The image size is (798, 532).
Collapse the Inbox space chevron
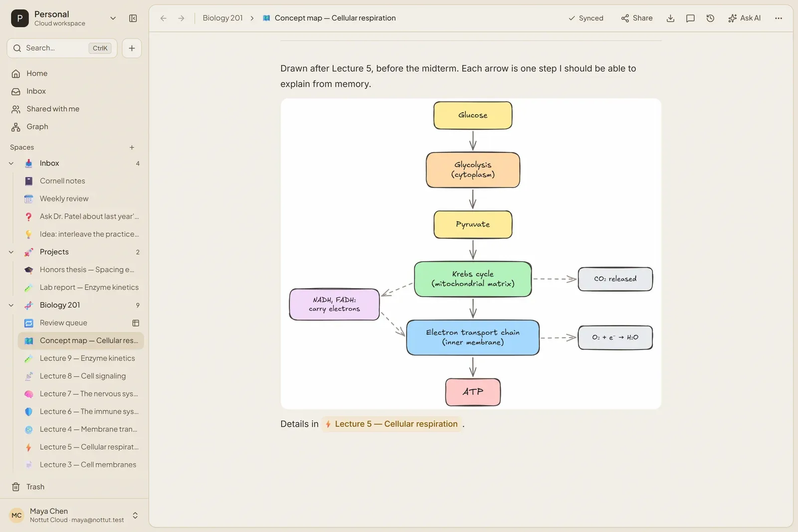pyautogui.click(x=11, y=164)
